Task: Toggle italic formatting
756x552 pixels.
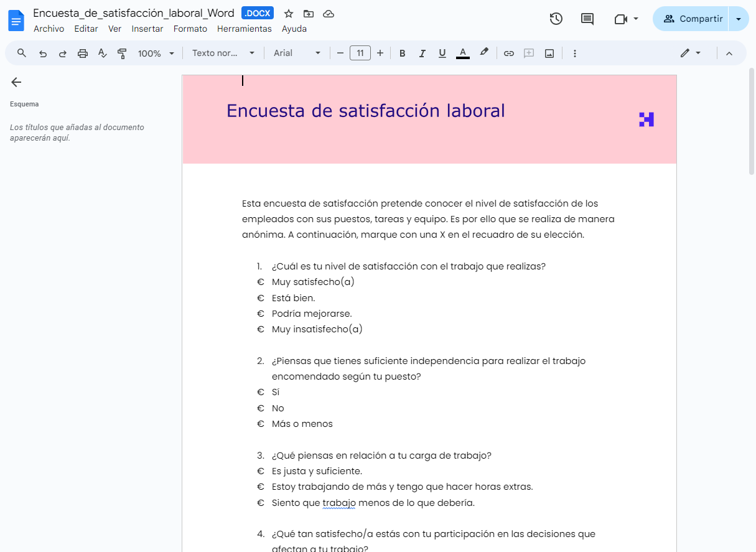Action: click(422, 53)
